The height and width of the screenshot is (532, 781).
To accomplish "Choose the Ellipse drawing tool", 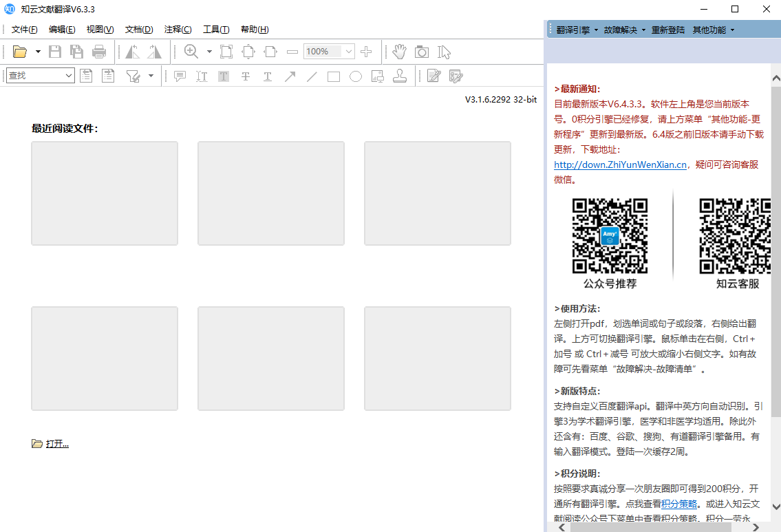I will (356, 76).
